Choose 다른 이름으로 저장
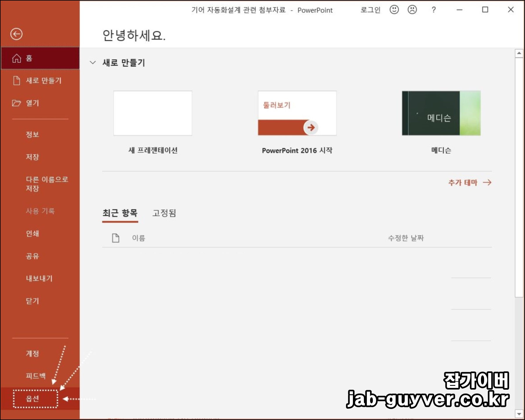This screenshot has height=420, width=525. (x=47, y=184)
